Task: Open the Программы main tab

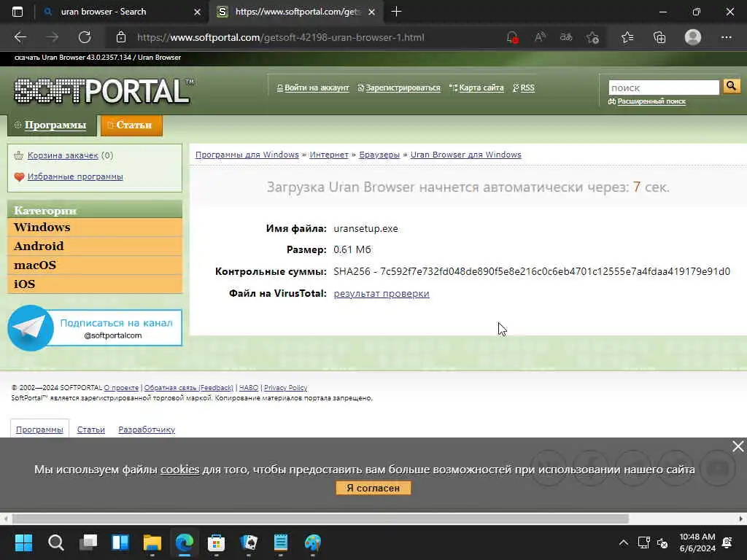Action: tap(52, 125)
